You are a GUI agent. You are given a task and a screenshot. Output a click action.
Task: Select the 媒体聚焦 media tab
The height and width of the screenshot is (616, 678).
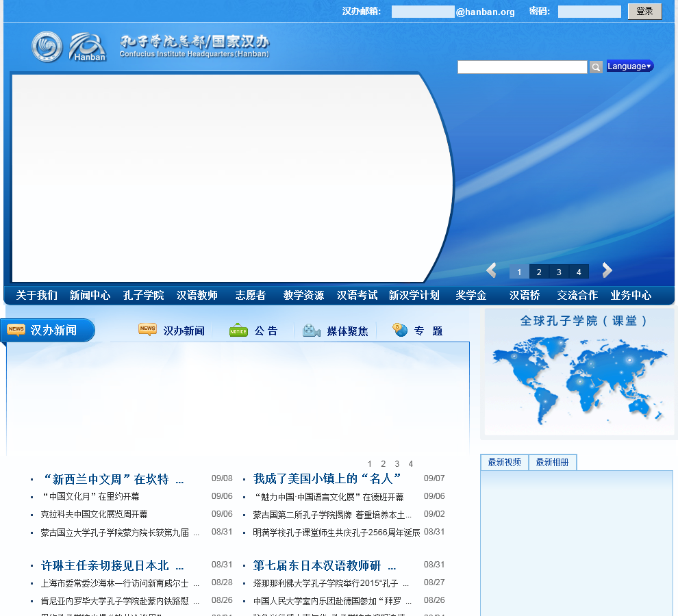coord(348,331)
